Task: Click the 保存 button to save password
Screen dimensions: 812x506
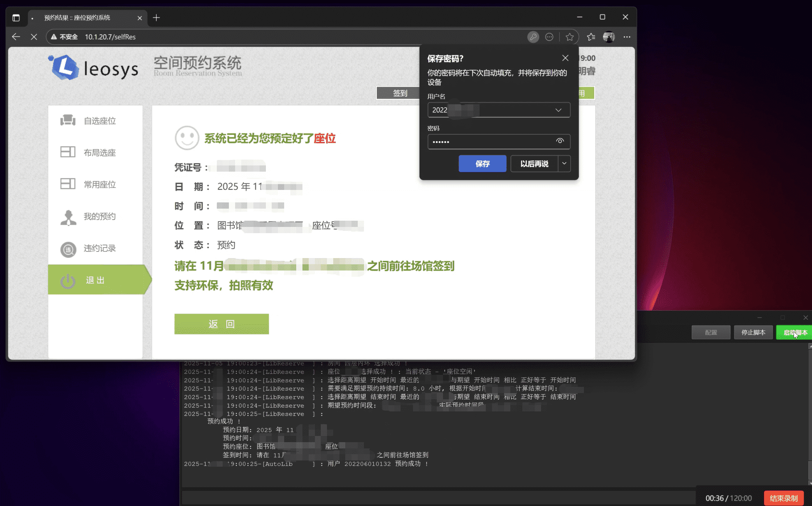Action: point(482,163)
